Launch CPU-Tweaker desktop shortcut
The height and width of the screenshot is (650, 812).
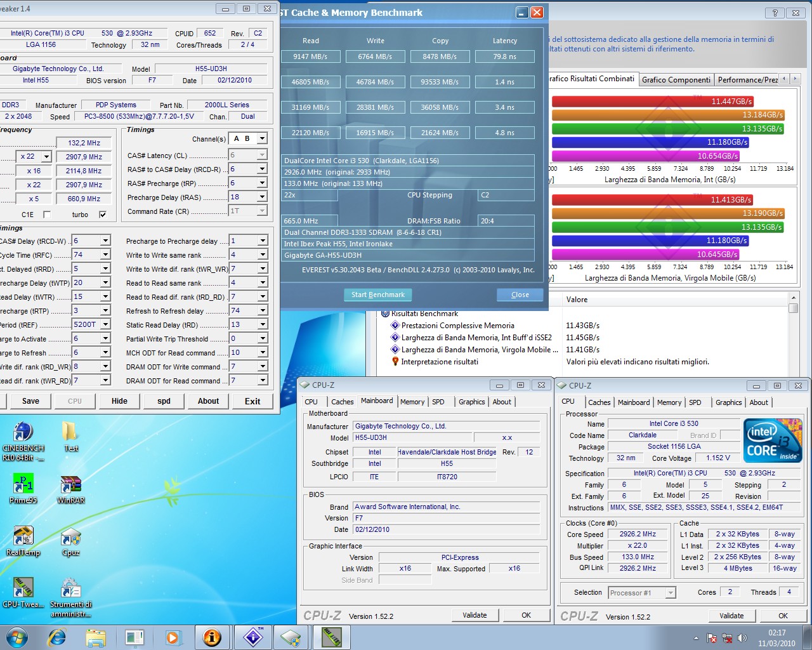pos(23,593)
